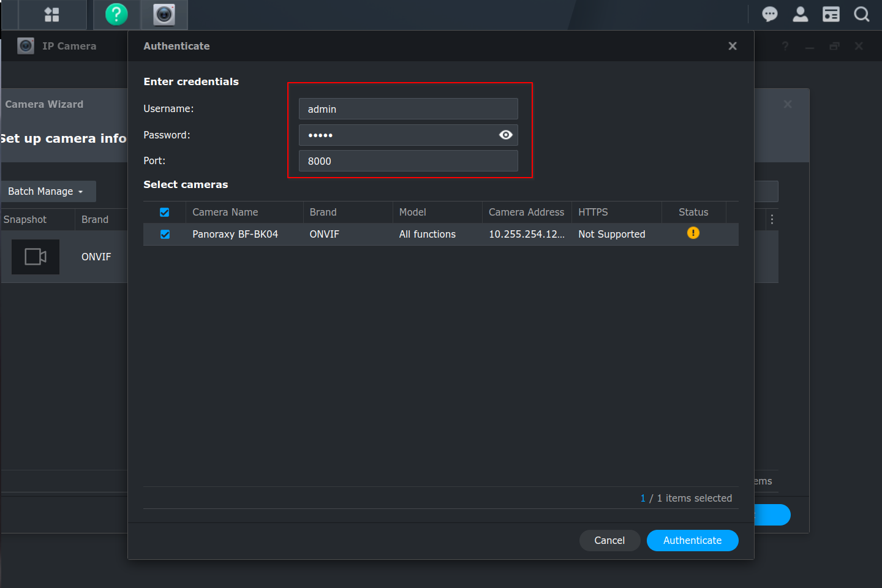Image resolution: width=882 pixels, height=588 pixels.
Task: Open the widgets panel icon
Action: pyautogui.click(x=831, y=14)
